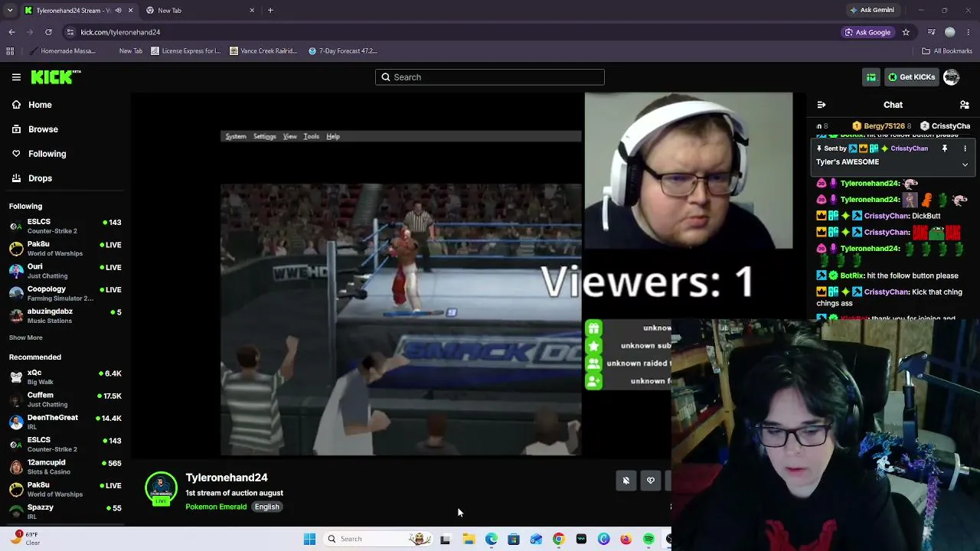Image resolution: width=980 pixels, height=551 pixels.
Task: Click the Ask Google lens button
Action: pos(868,32)
